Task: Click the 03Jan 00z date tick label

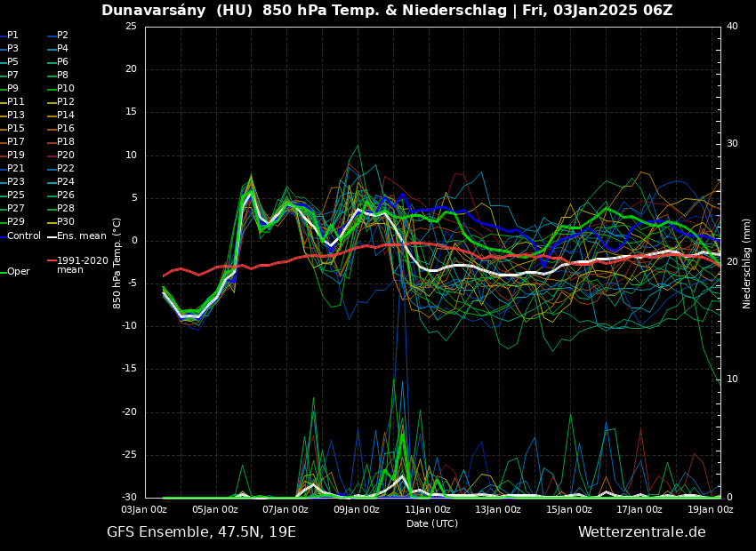Action: click(144, 510)
